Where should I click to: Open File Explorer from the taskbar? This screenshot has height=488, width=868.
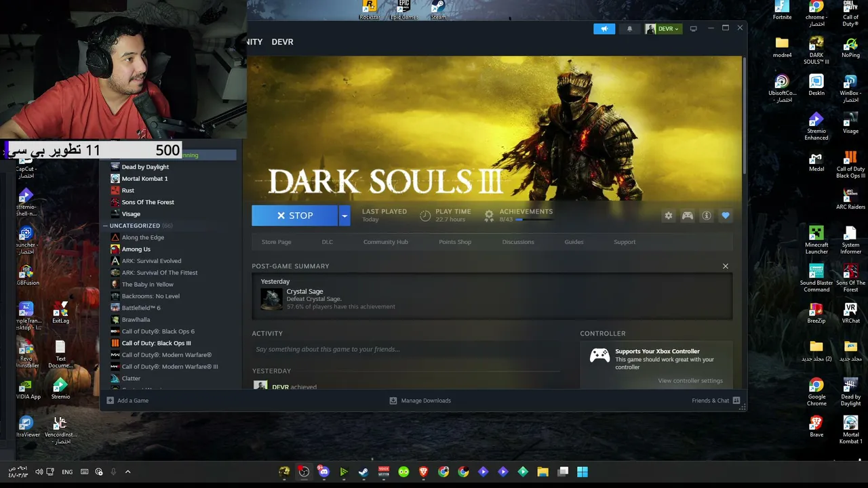pyautogui.click(x=542, y=472)
